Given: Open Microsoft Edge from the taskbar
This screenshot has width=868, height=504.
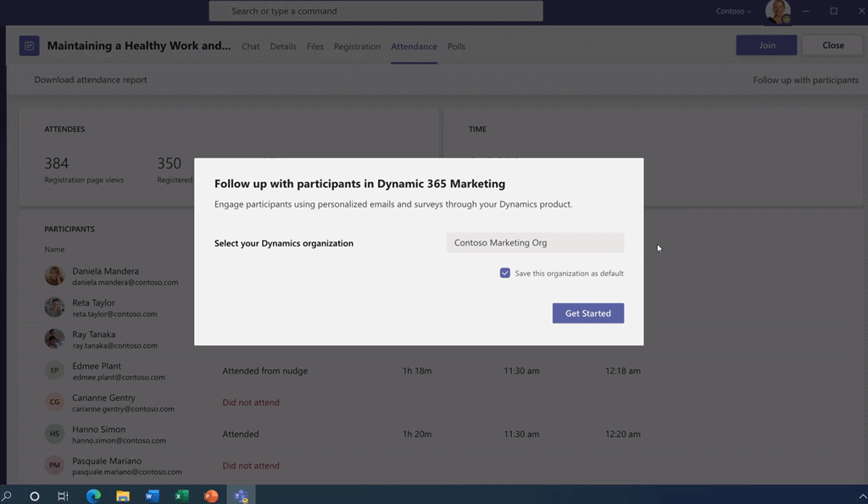Looking at the screenshot, I should (x=93, y=496).
